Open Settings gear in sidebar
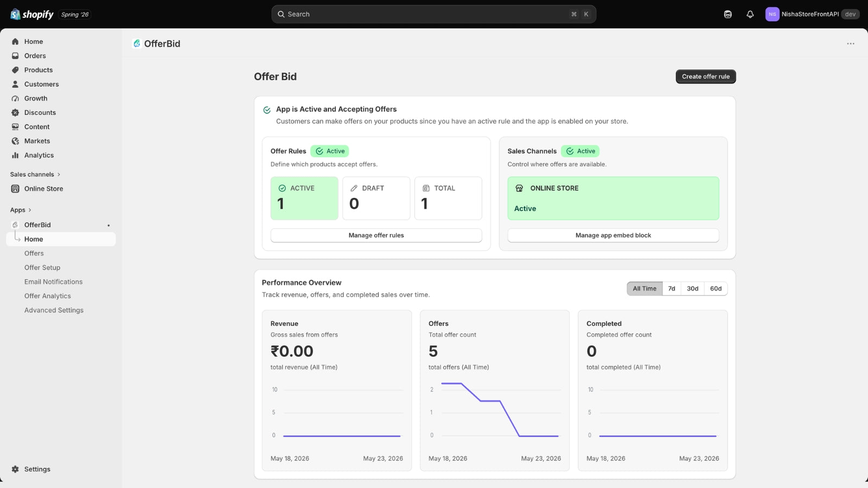 pos(37,470)
